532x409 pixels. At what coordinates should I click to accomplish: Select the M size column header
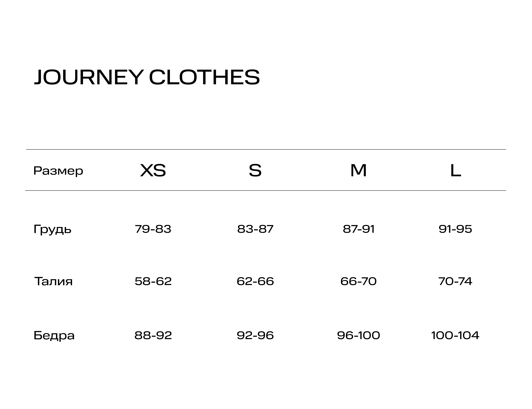pyautogui.click(x=358, y=170)
